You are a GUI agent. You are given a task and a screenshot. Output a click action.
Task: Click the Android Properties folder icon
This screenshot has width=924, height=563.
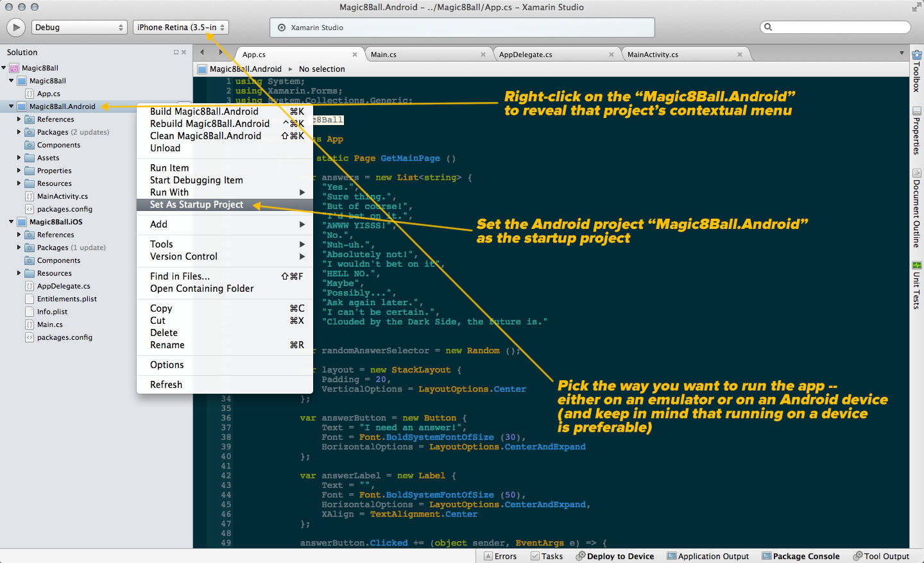[x=30, y=171]
